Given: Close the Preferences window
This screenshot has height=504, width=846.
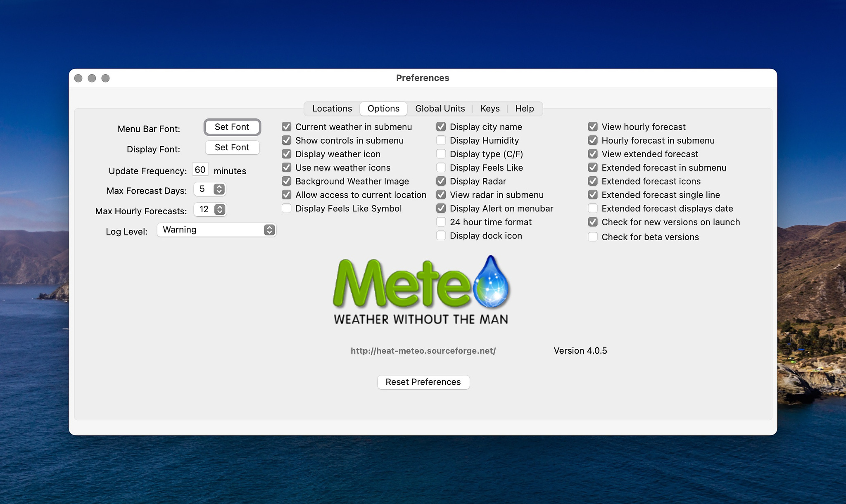Looking at the screenshot, I should point(78,78).
